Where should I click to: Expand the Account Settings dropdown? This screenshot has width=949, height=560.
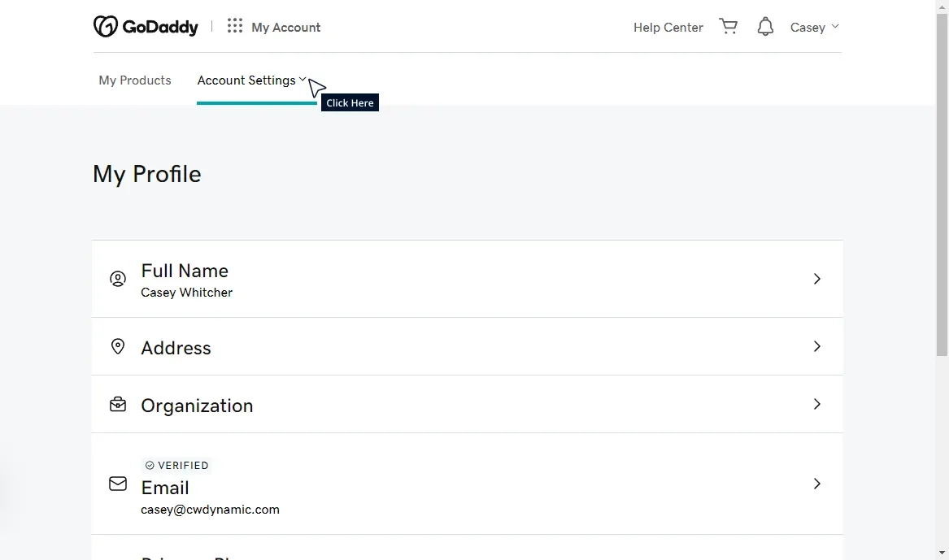coord(303,80)
